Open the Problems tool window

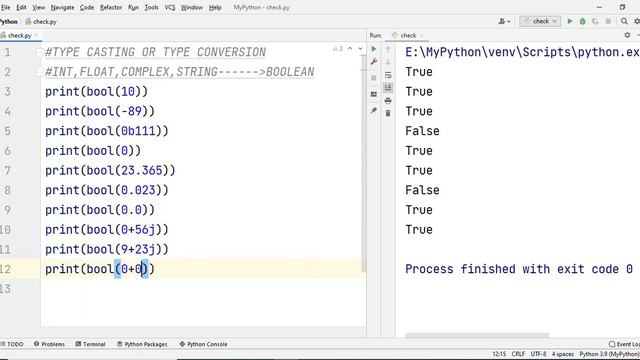(49, 344)
